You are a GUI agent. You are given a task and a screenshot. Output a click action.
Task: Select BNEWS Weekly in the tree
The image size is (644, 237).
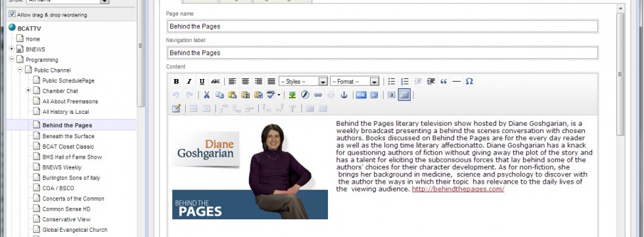pos(62,167)
